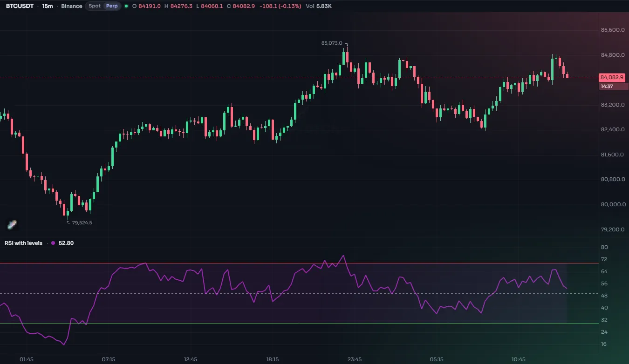Open the RSI with levels indicator label
Screen dimensions: 629x364
(x=23, y=243)
